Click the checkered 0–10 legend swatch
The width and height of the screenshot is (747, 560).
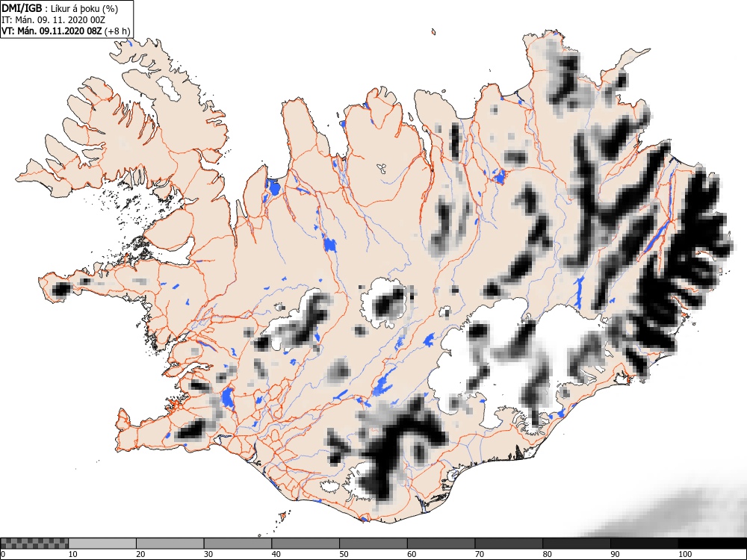tap(34, 544)
